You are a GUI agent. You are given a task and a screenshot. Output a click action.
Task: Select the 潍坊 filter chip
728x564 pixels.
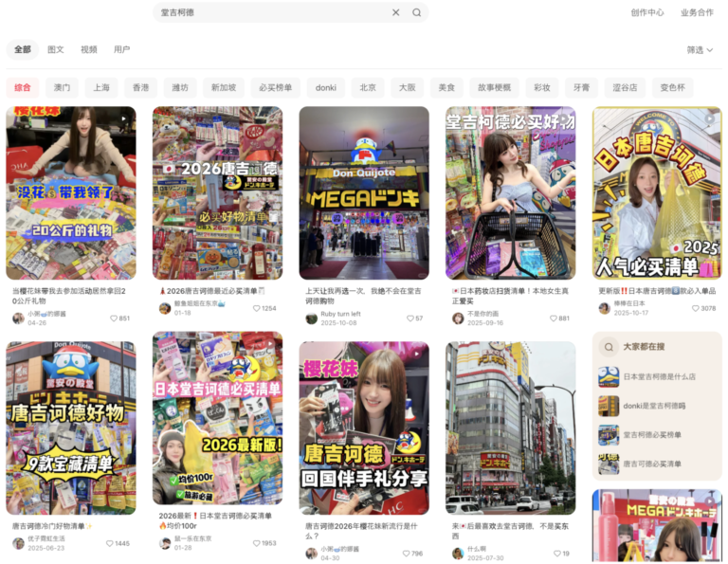tap(180, 87)
